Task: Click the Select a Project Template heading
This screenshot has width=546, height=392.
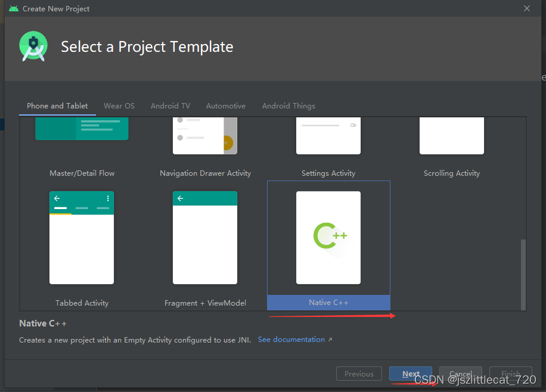Action: 147,46
